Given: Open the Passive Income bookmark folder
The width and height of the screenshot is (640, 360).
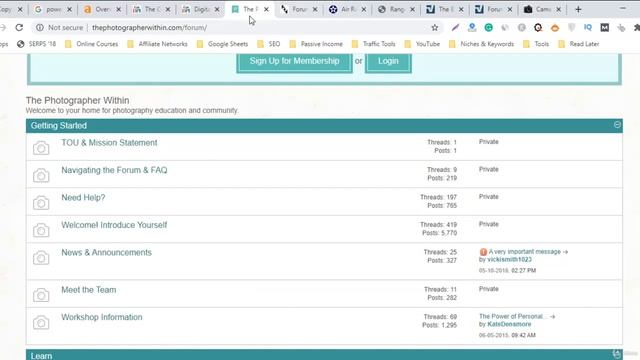Looking at the screenshot, I should 316,44.
